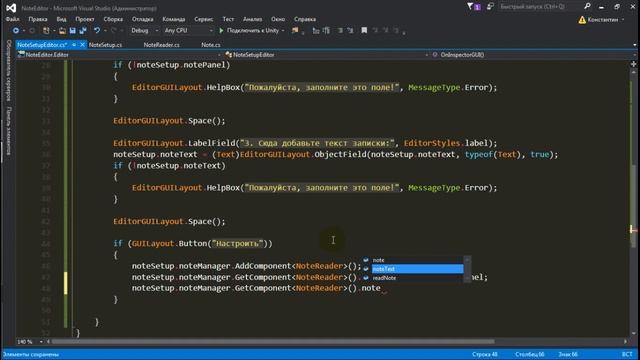Open the tab list overflow arrow
This screenshot has width=640, height=360.
(635, 45)
